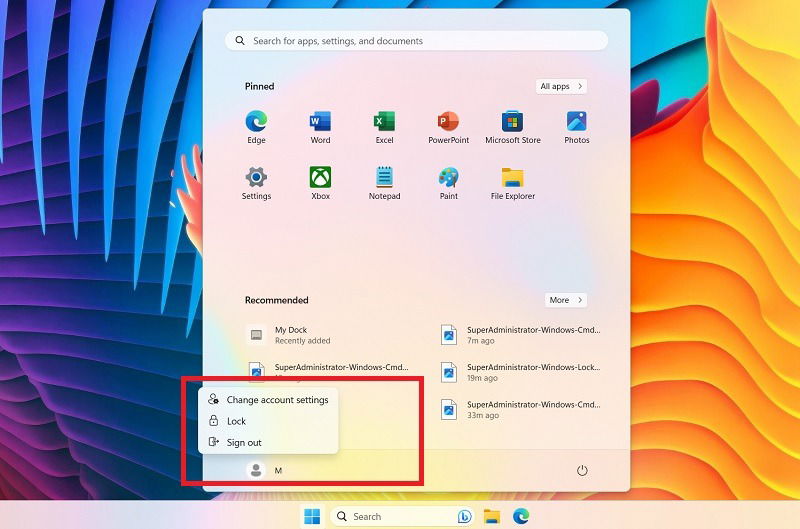Launch the Xbox app
The height and width of the screenshot is (529, 800).
pyautogui.click(x=320, y=183)
